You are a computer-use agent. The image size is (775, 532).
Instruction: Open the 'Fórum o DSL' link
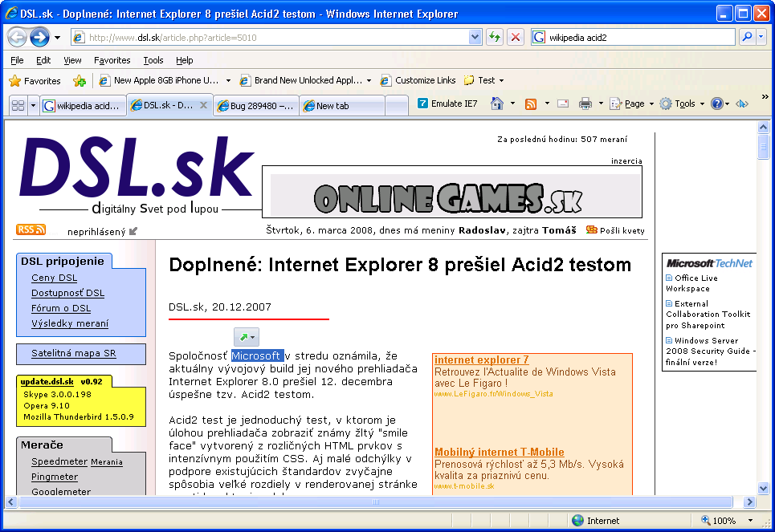61,308
